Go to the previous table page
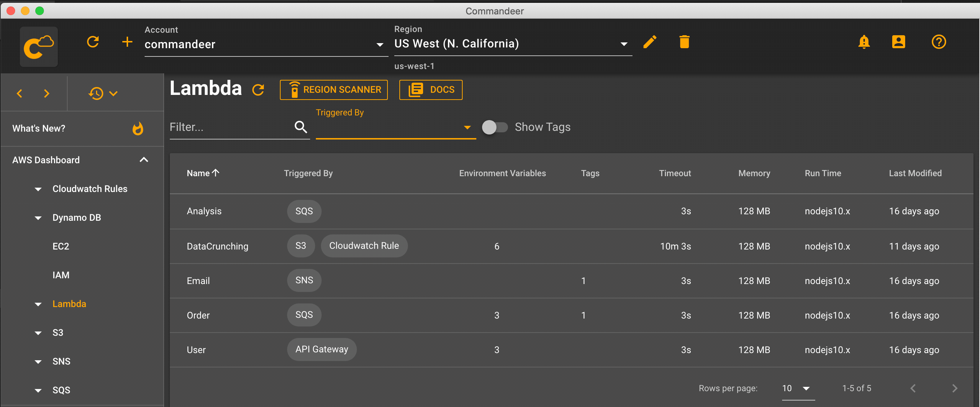980x407 pixels. [x=913, y=388]
